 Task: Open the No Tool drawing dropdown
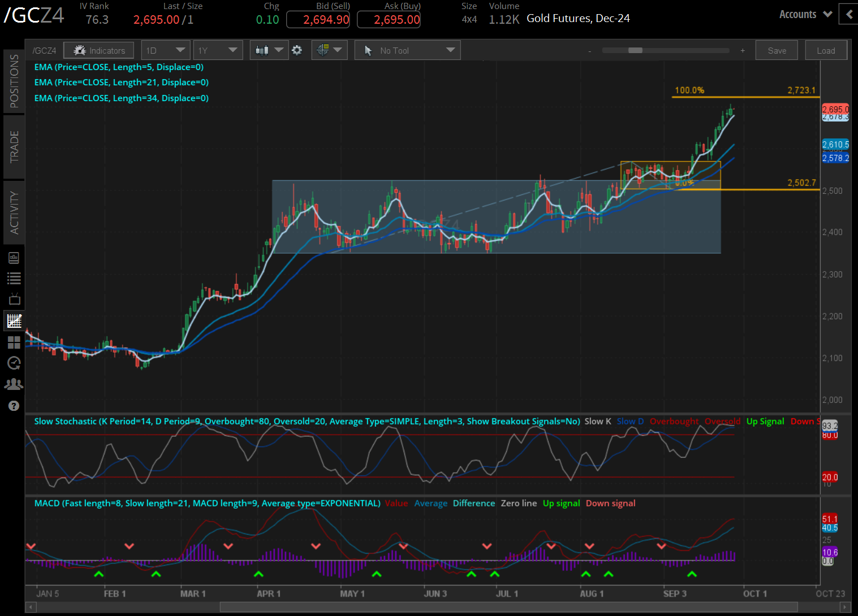tap(407, 50)
